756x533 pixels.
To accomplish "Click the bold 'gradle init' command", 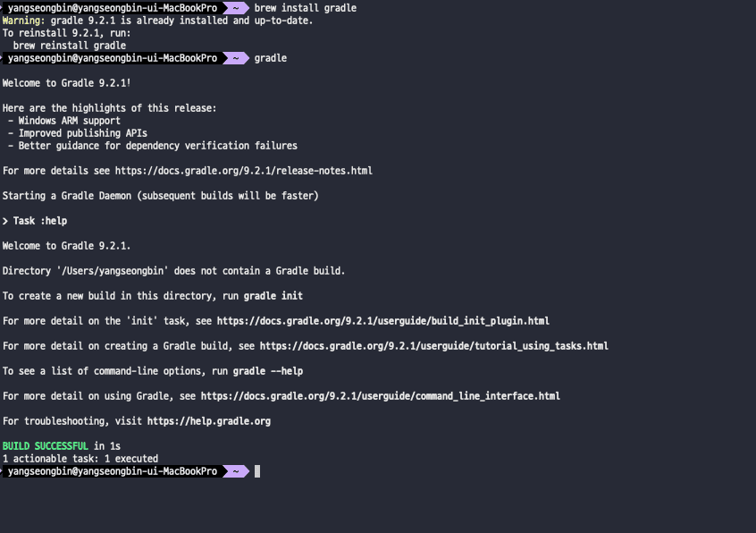I will 273,296.
